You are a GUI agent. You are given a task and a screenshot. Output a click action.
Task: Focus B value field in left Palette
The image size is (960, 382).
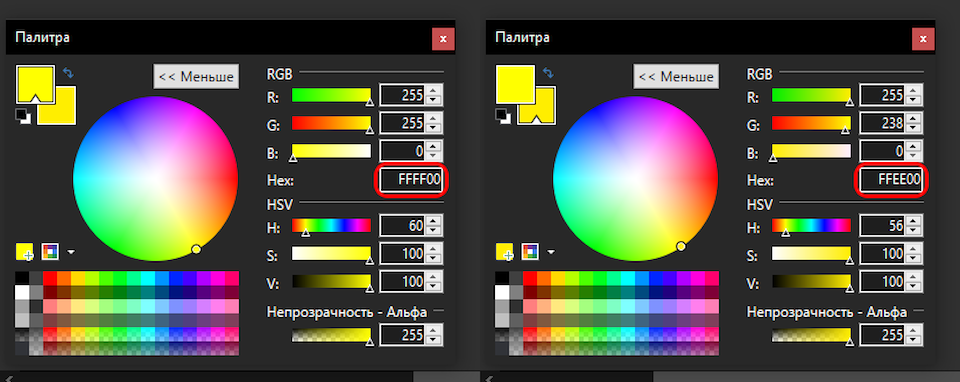(x=403, y=151)
